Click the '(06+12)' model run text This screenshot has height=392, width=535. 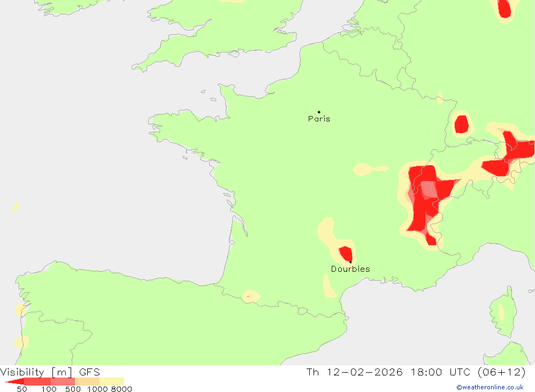pos(502,372)
